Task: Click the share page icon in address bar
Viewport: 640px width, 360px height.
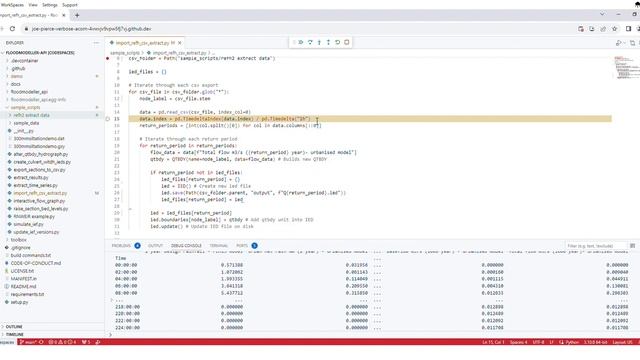Action: point(603,29)
